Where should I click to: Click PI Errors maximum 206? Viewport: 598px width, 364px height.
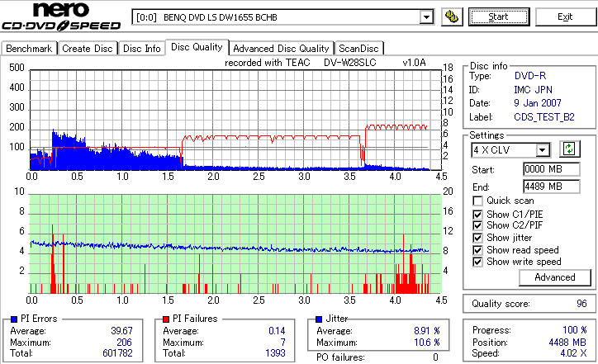(x=125, y=343)
